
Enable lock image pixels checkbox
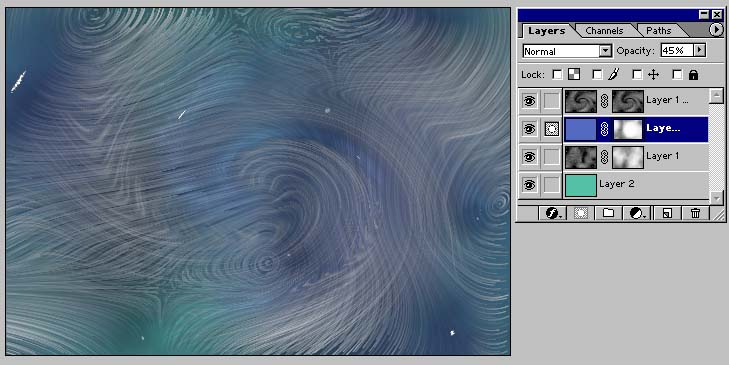[x=597, y=74]
